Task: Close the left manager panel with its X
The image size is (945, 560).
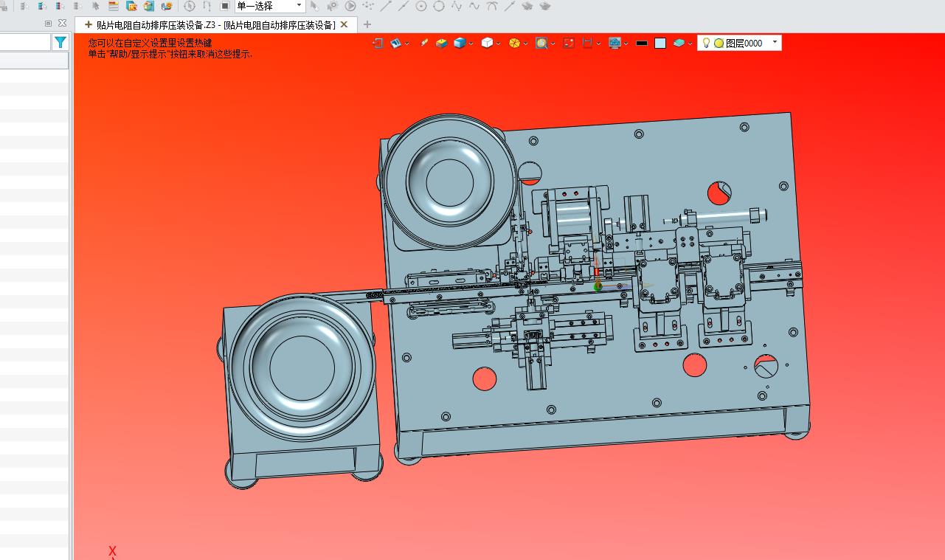Action: point(62,24)
